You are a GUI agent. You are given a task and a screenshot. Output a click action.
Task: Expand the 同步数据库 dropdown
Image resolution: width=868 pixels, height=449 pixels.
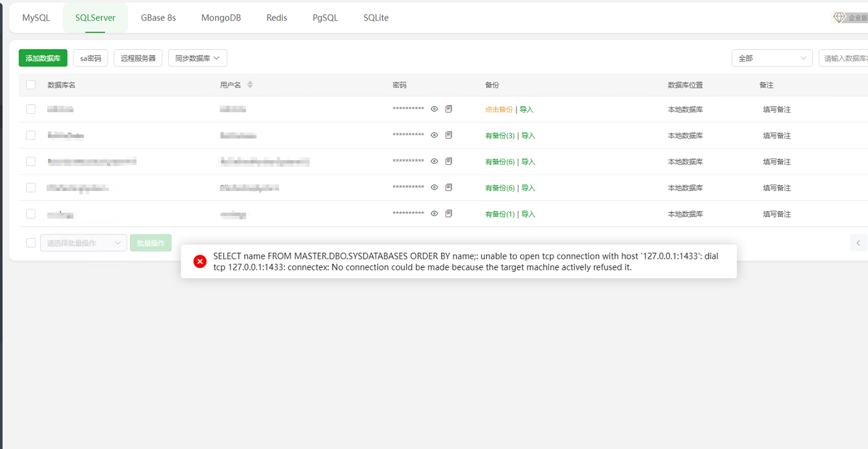[197, 58]
